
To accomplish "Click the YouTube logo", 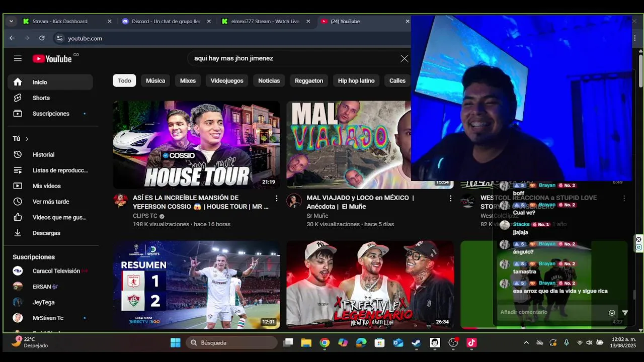I will [x=52, y=59].
